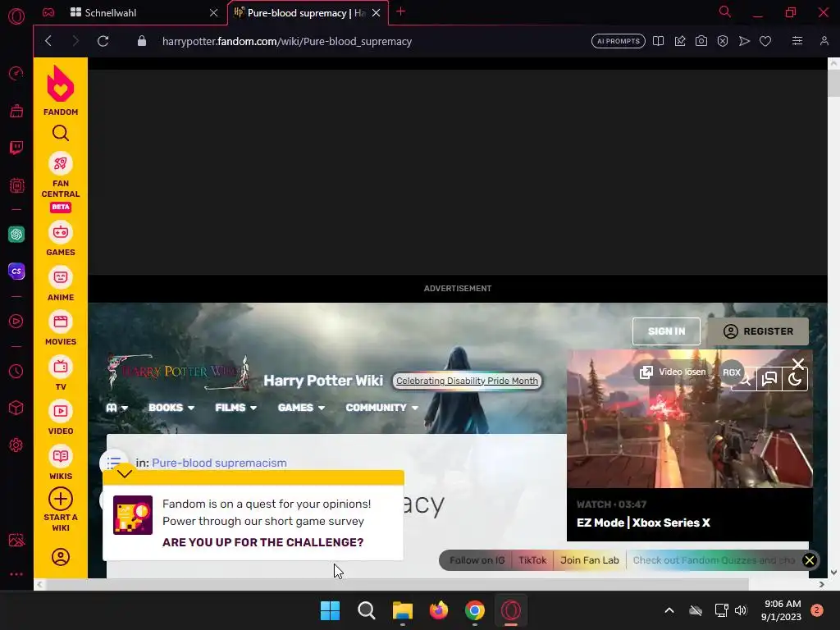Open Celebrating Disability Pride Month link
Viewport: 840px width, 630px height.
[x=467, y=381]
